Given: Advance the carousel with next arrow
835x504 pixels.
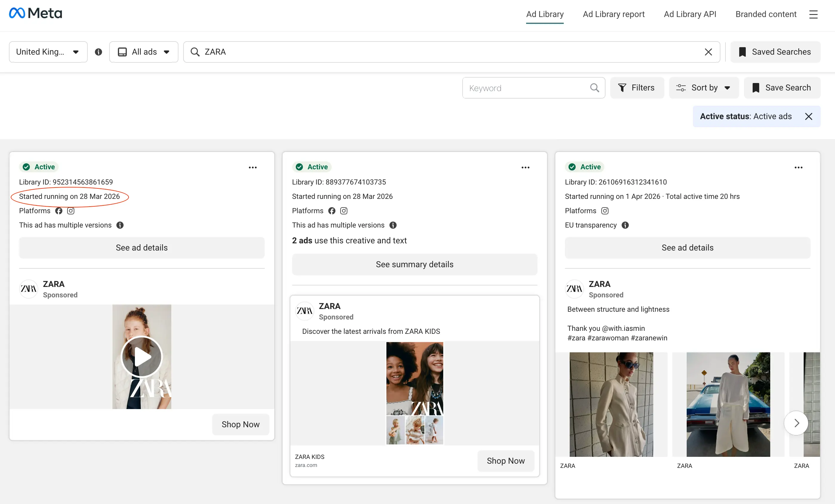Looking at the screenshot, I should [796, 423].
